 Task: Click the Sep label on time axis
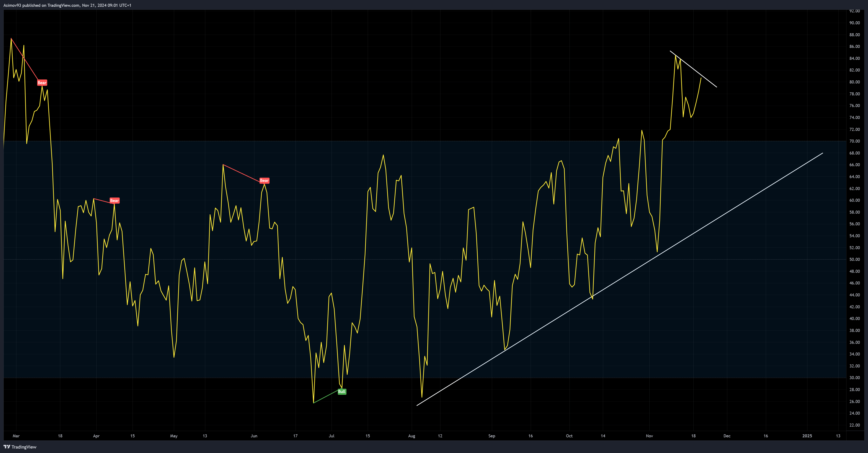point(492,436)
